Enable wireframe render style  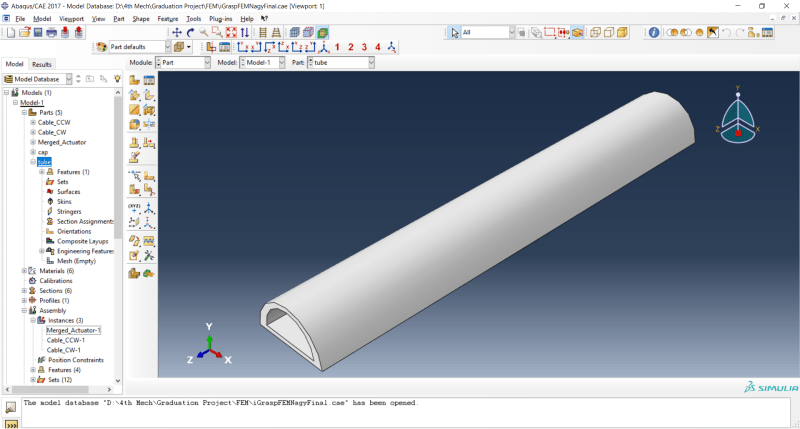click(x=595, y=33)
